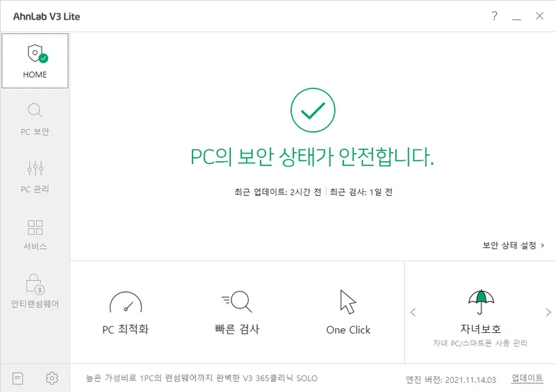Open 보안 상태 설정 link
Viewport: 556px width, 392px height.
point(513,245)
